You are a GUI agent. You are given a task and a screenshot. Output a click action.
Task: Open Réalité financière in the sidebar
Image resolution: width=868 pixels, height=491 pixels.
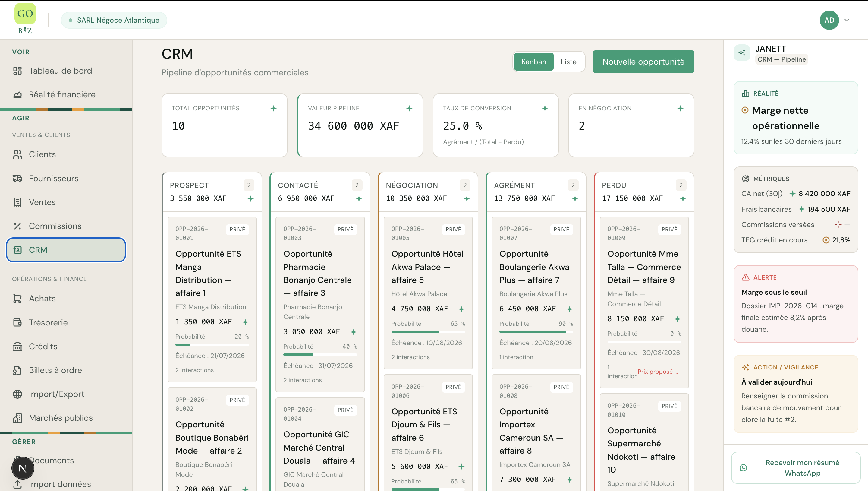[x=66, y=95]
